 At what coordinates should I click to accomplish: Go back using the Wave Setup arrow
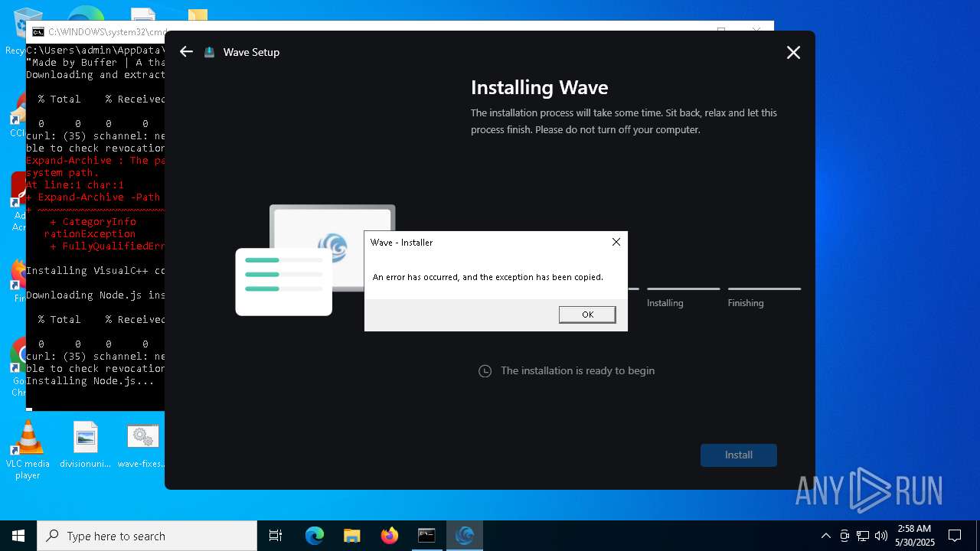click(x=186, y=52)
